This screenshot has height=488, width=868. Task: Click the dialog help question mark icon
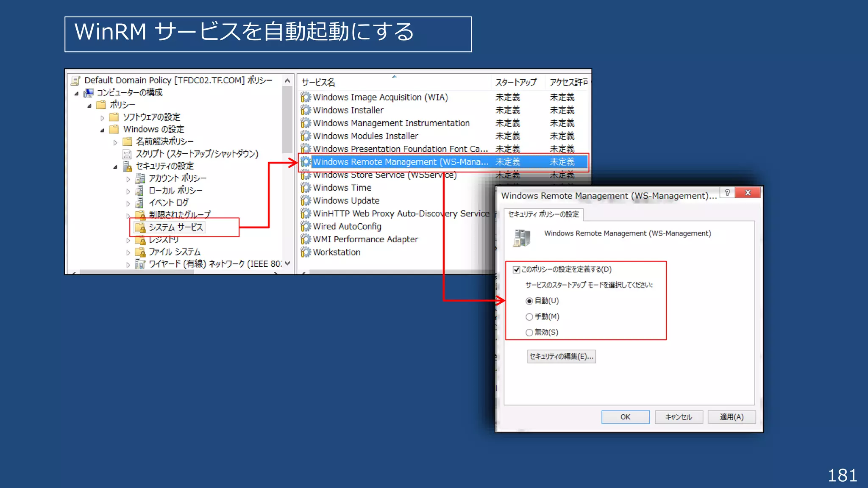click(727, 193)
